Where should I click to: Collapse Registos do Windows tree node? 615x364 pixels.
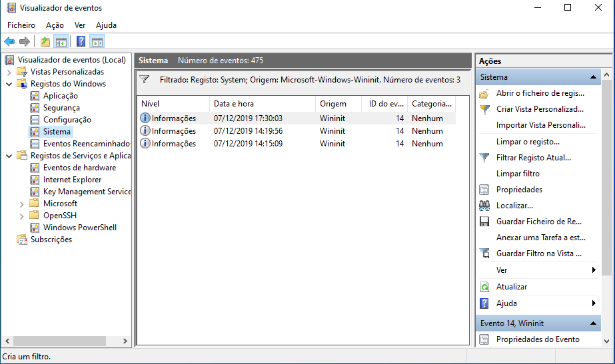[x=9, y=84]
